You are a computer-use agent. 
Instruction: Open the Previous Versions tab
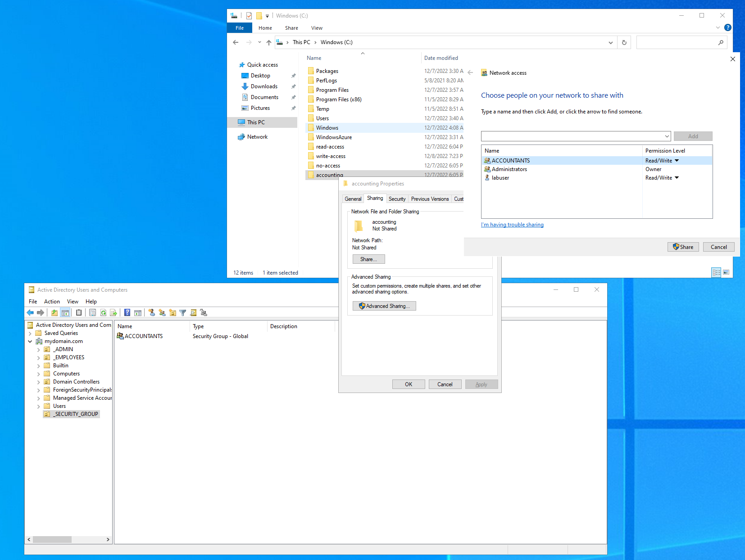(430, 199)
